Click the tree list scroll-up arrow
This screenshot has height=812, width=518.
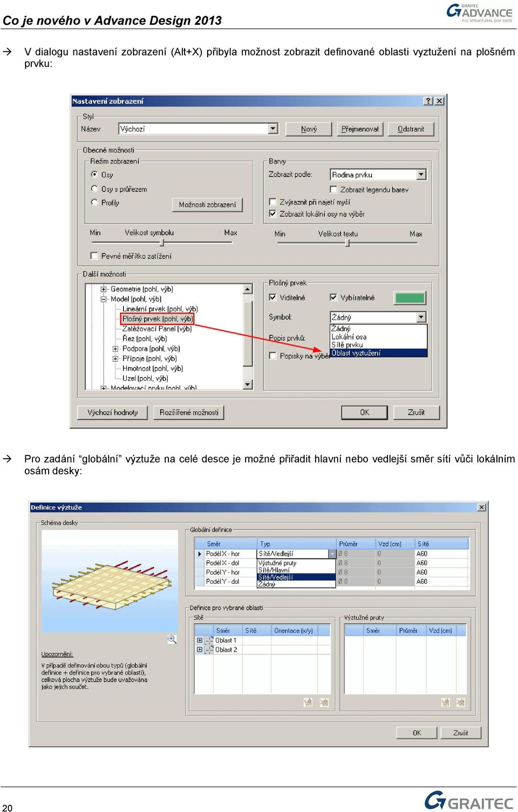click(x=248, y=289)
